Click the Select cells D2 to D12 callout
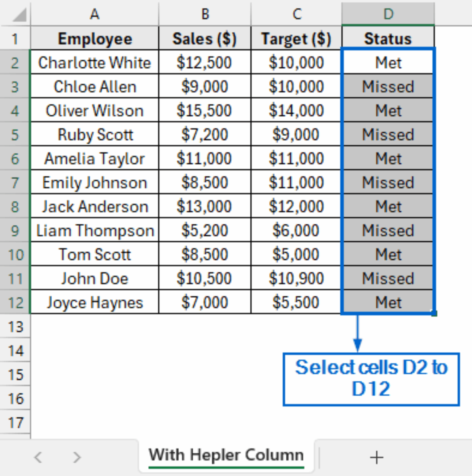The image size is (472, 476). click(370, 378)
